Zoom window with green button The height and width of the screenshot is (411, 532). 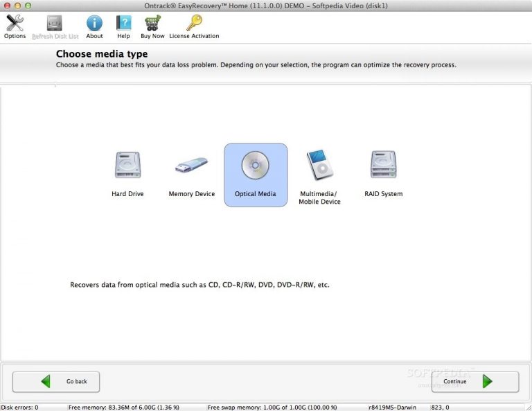[x=28, y=6]
